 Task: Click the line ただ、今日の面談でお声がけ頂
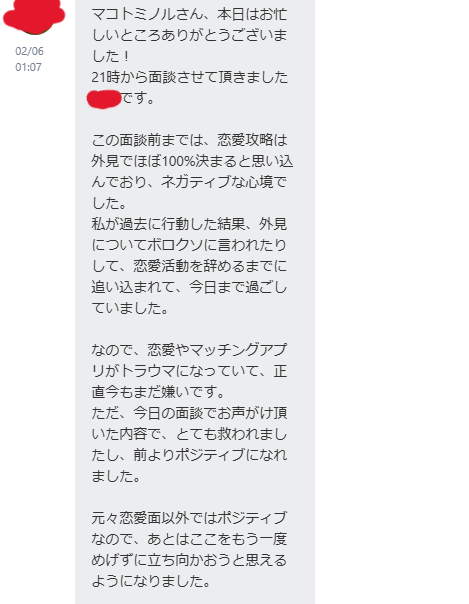point(189,413)
